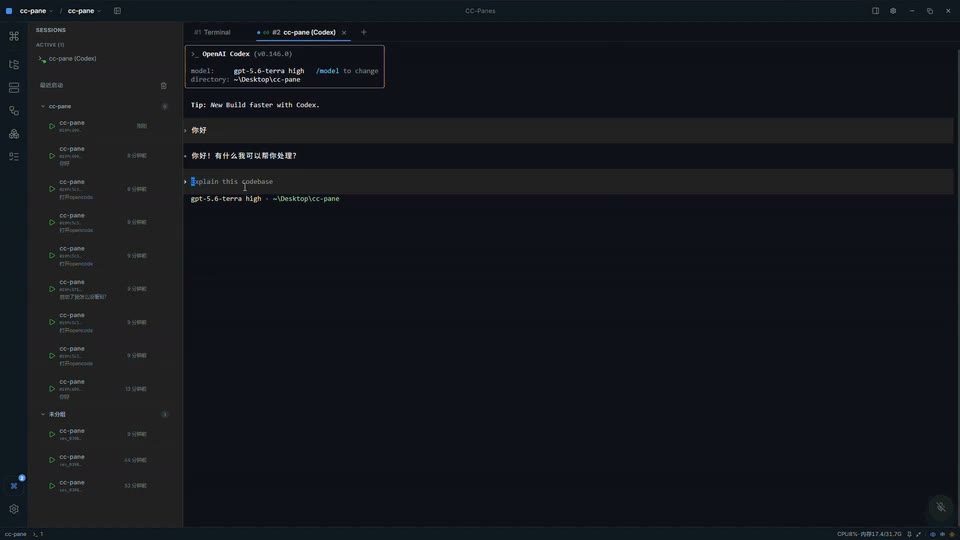Click the /model command text
960x540 pixels.
pos(328,71)
